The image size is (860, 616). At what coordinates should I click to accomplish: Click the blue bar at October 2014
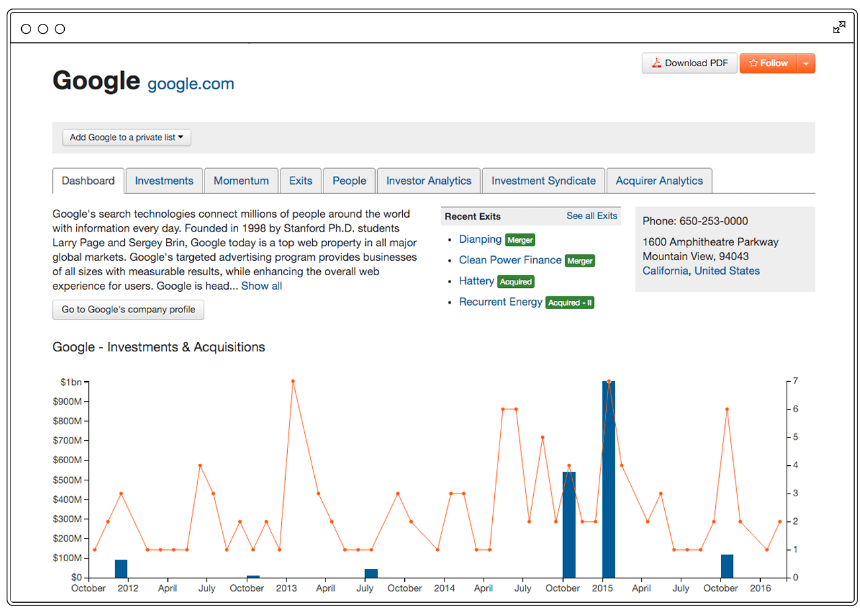[569, 525]
